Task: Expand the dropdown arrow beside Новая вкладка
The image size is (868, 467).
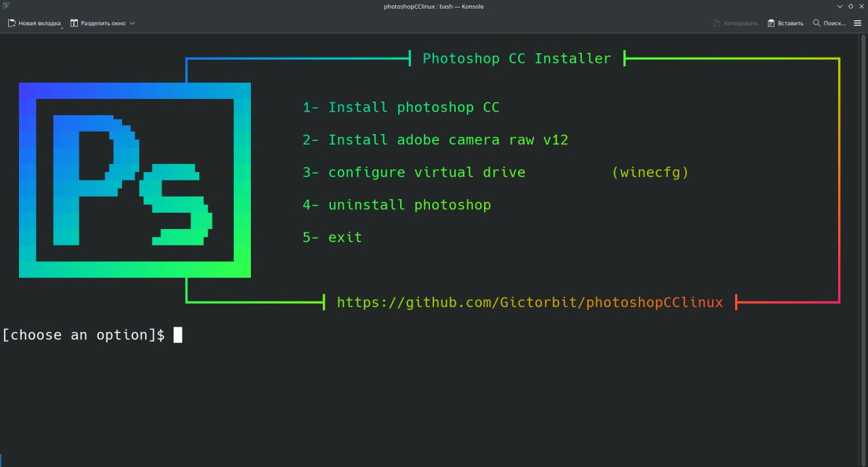Action: coord(62,27)
